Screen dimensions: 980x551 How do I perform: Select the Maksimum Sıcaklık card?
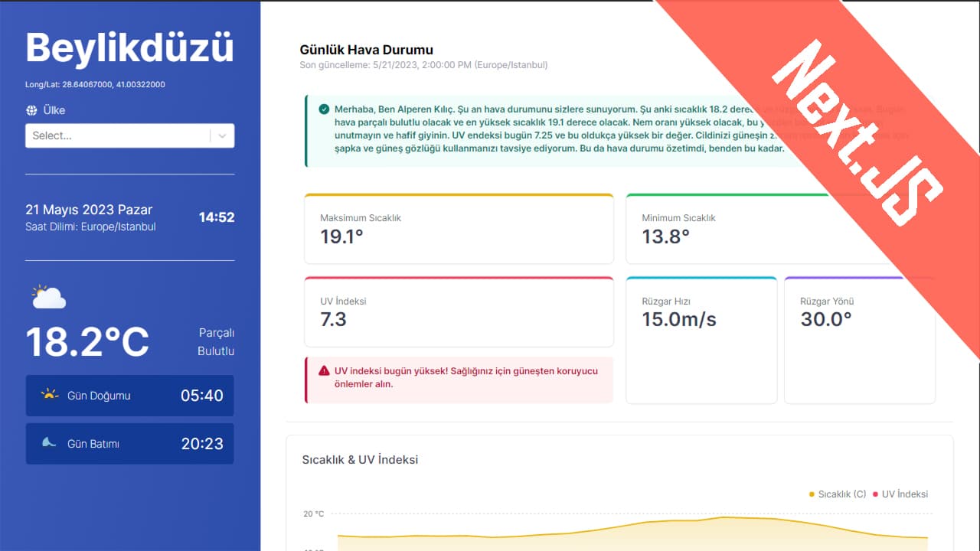[458, 228]
